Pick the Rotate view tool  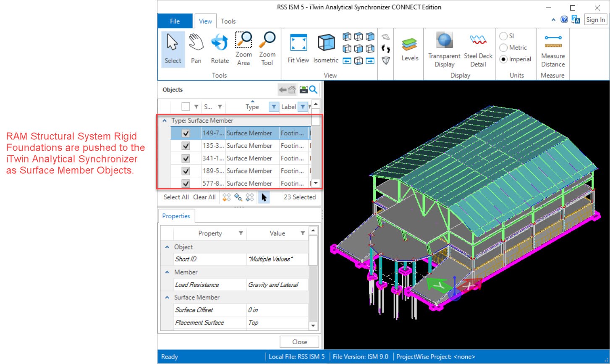pyautogui.click(x=220, y=49)
